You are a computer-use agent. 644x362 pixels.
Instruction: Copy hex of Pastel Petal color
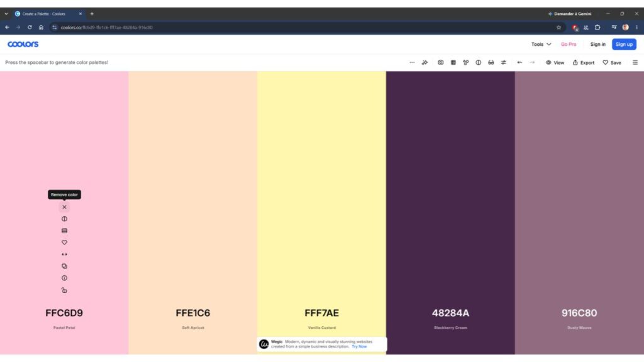(x=65, y=266)
